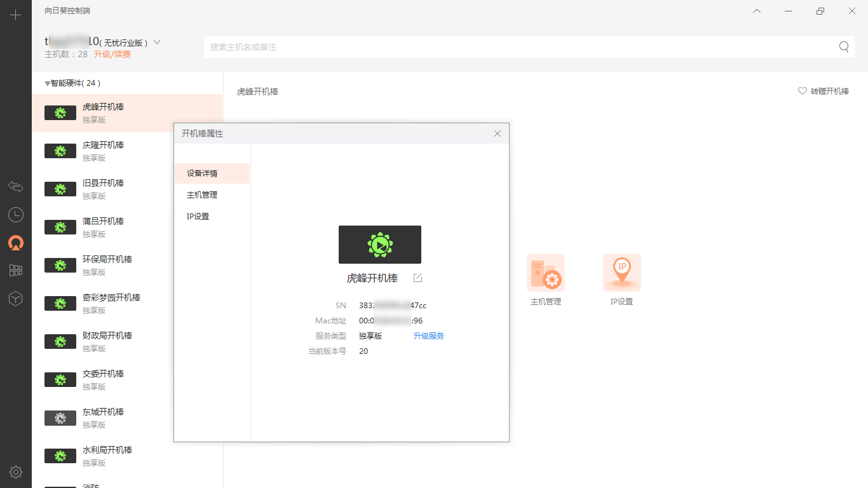Click the SN label in dialog
The image size is (868, 488).
341,306
